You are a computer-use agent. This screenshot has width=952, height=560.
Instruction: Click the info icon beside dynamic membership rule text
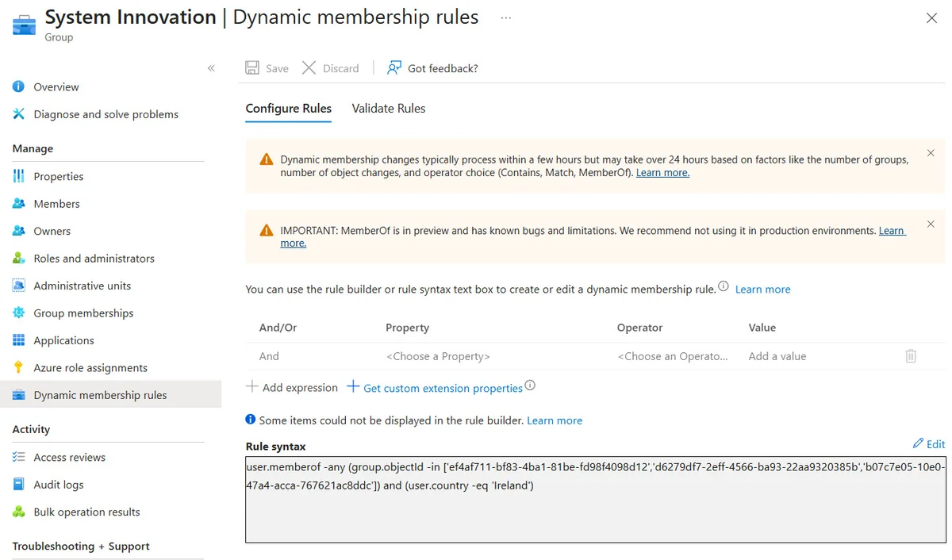(724, 286)
